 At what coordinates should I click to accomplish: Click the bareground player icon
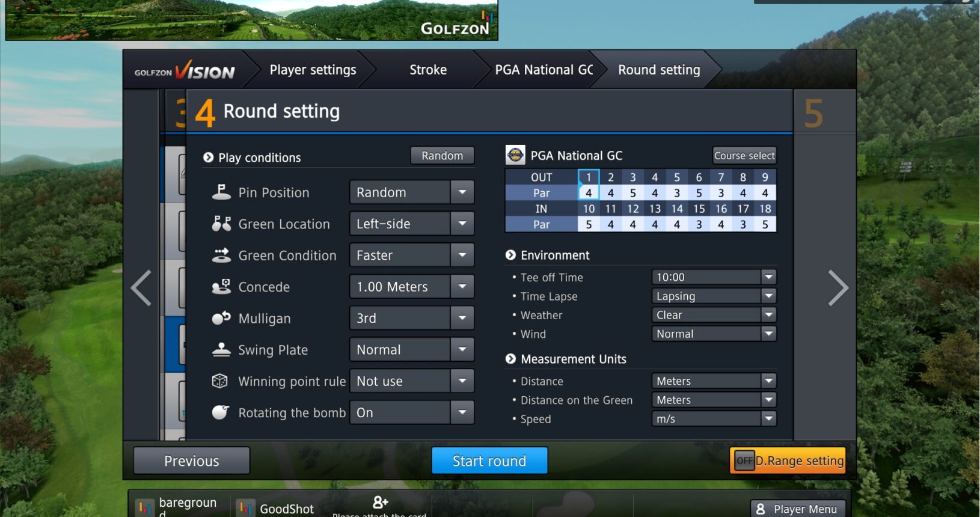(x=145, y=509)
